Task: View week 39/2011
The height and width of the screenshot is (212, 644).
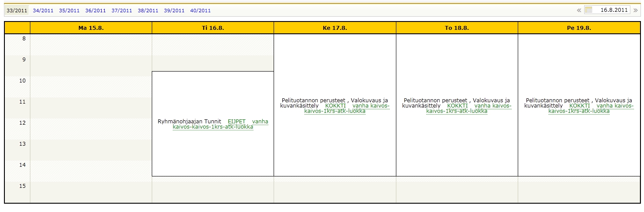Action: pyautogui.click(x=174, y=11)
